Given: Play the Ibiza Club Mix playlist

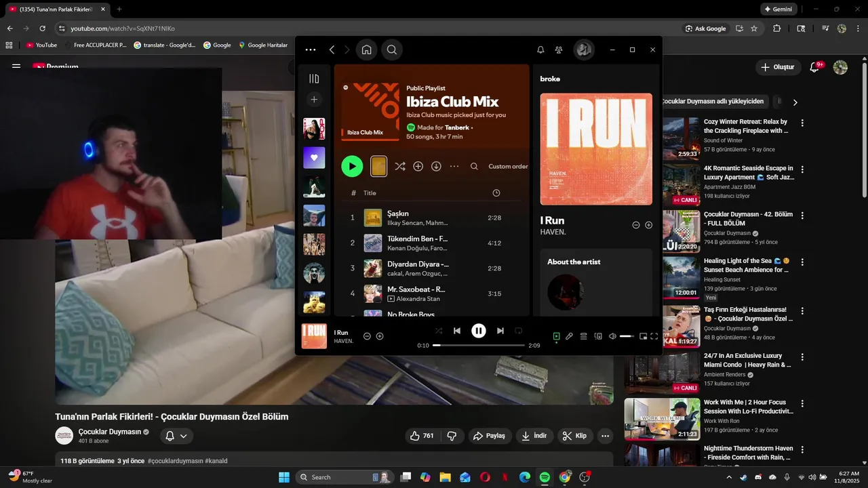Looking at the screenshot, I should pyautogui.click(x=352, y=166).
